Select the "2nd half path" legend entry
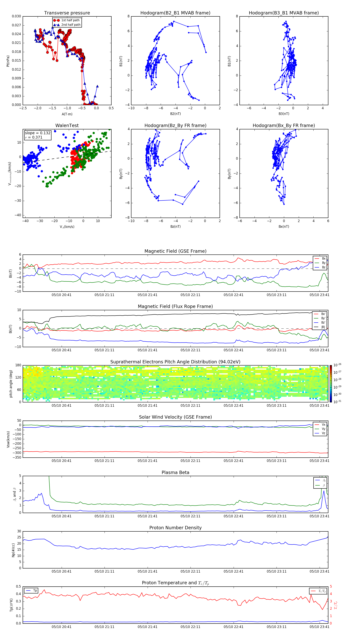 click(67, 25)
